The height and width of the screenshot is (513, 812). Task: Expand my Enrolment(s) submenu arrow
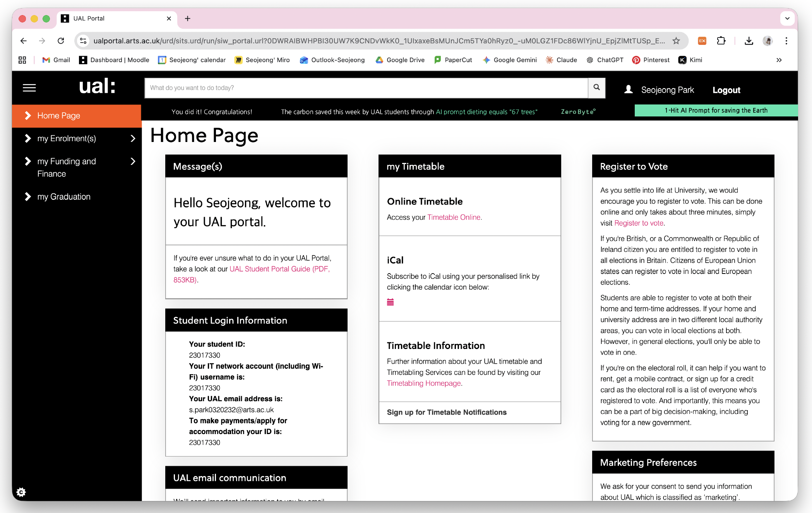[x=133, y=139]
